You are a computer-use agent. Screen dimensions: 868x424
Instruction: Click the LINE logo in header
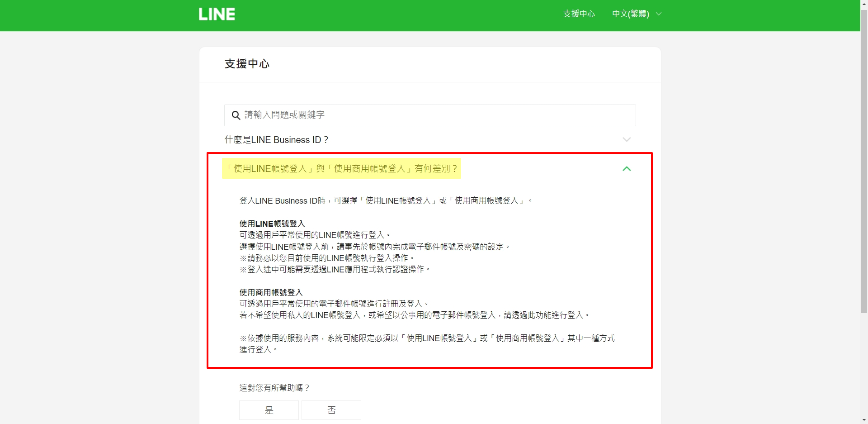click(217, 14)
